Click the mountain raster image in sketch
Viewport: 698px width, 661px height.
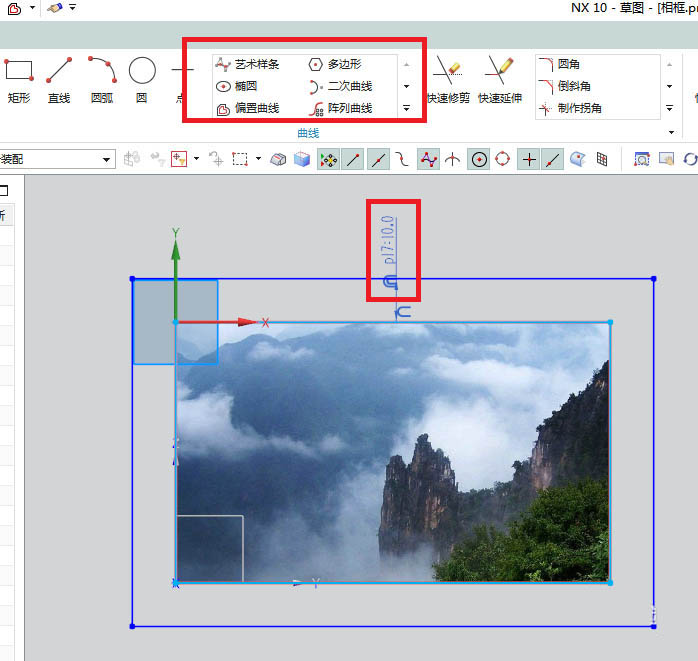393,452
